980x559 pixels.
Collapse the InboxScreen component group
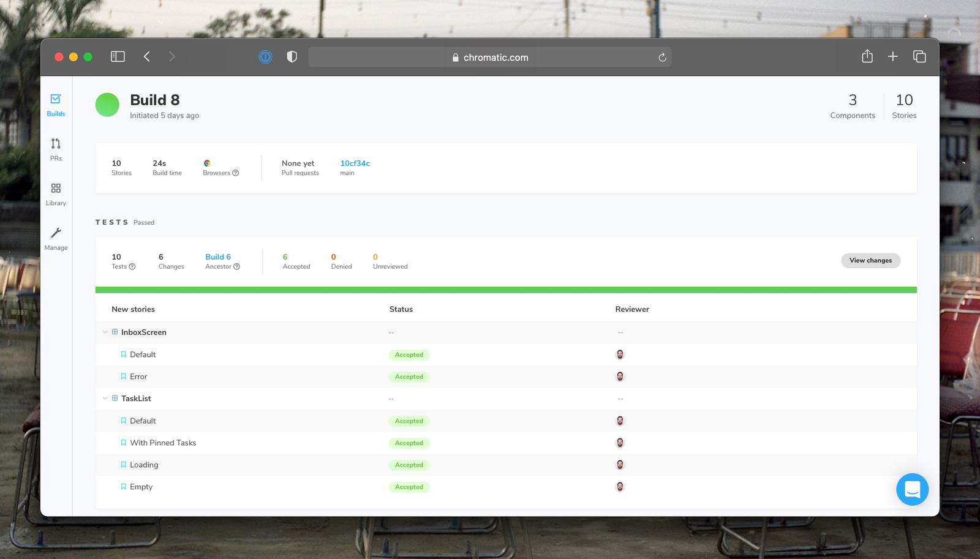coord(105,332)
